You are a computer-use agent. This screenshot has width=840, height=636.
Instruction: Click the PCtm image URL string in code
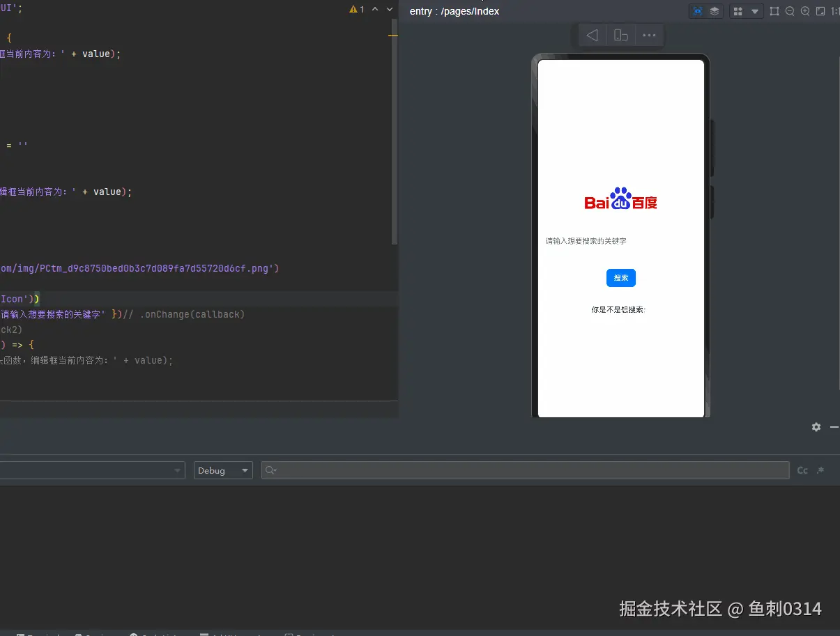(139, 268)
